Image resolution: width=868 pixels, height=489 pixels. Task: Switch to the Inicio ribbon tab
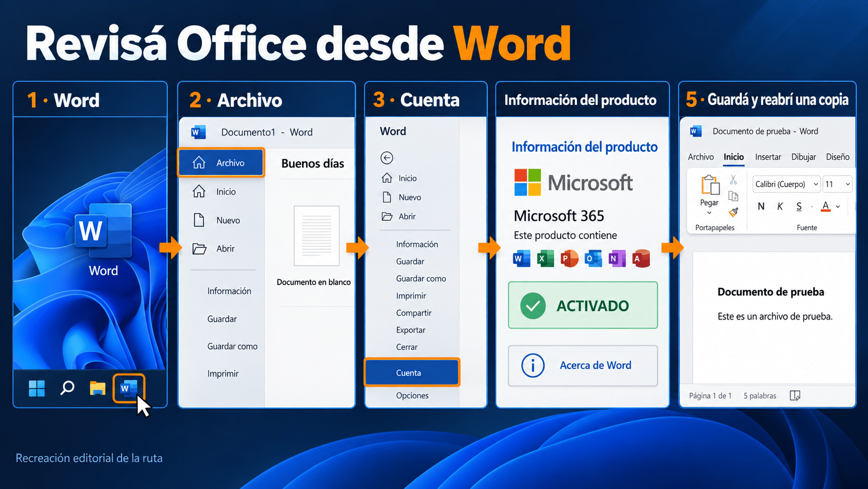point(734,157)
